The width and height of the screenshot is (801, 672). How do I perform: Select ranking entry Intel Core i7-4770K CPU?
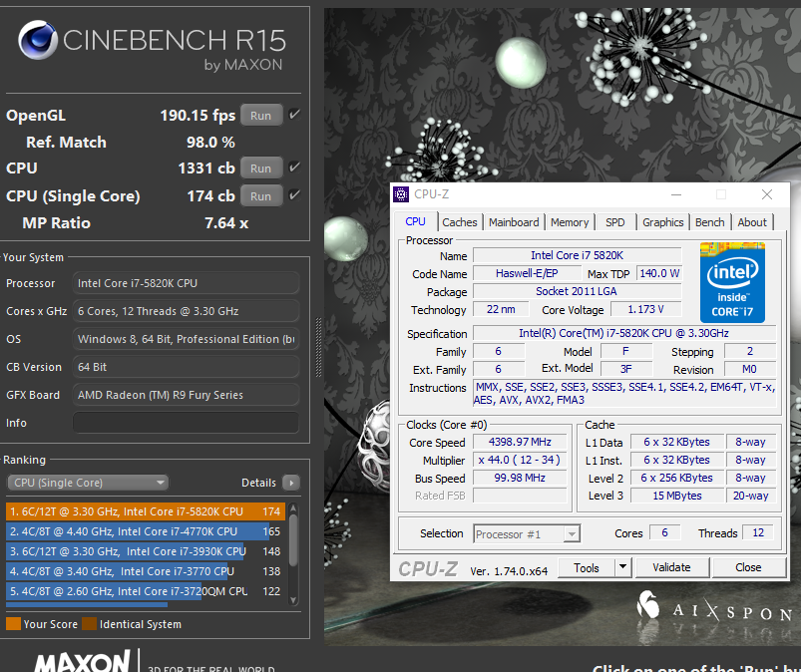pyautogui.click(x=145, y=531)
